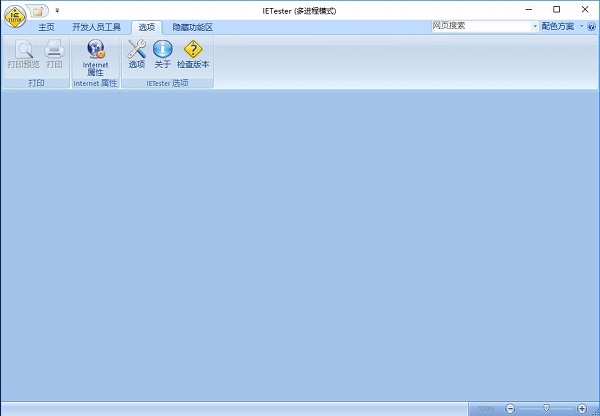This screenshot has width=600, height=416.
Task: Open the 选项 wrench-and-screwdriver tool button
Action: 137,54
